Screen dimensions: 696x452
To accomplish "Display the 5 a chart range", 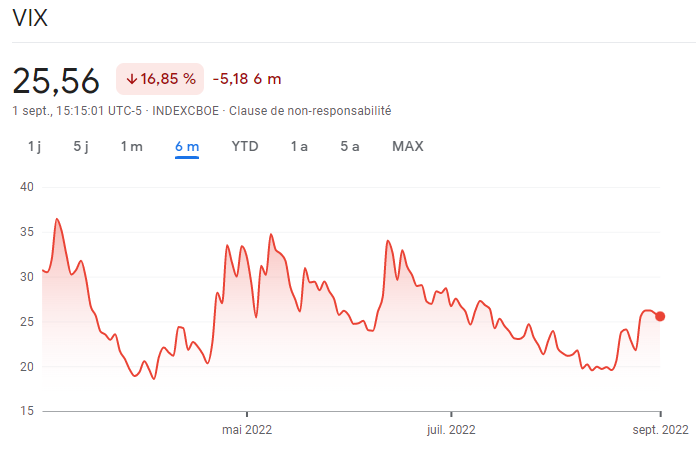I will (350, 146).
